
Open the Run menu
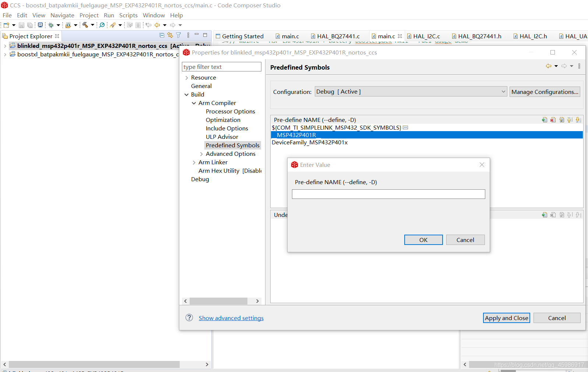[x=109, y=15]
